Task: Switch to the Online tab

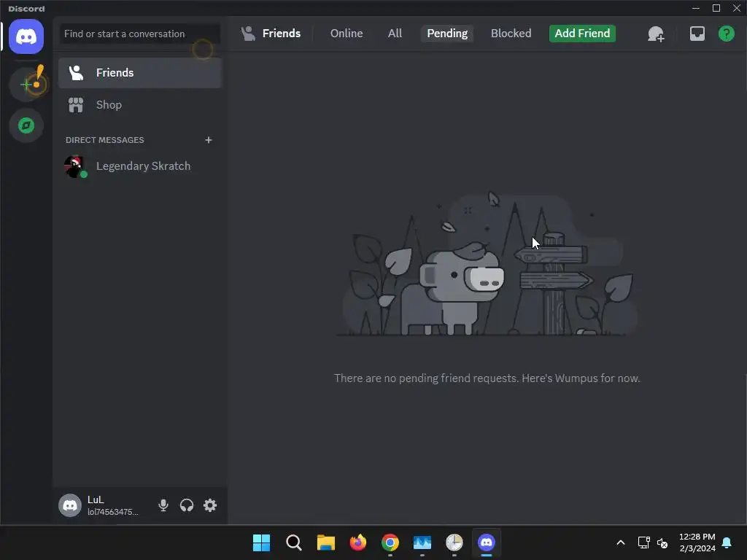Action: (347, 34)
